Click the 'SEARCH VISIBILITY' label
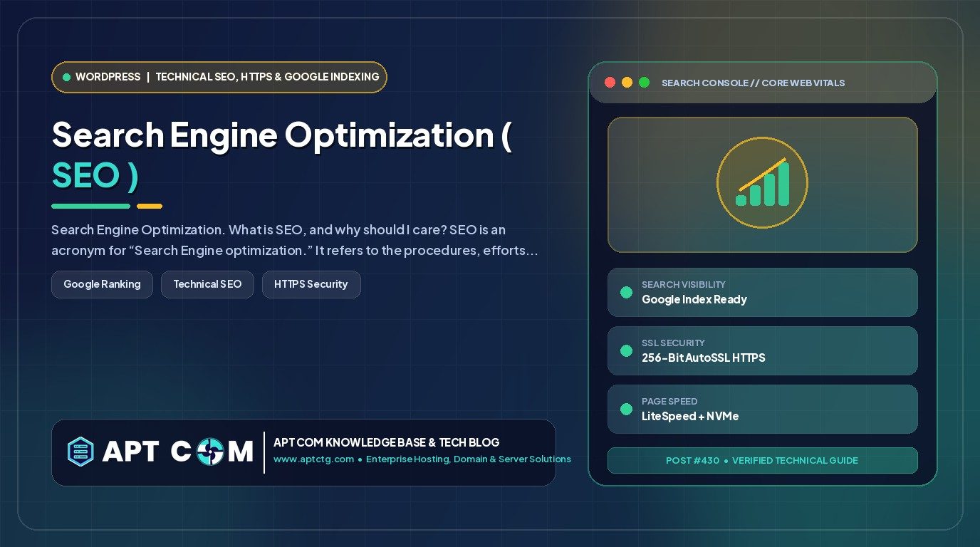 tap(684, 284)
